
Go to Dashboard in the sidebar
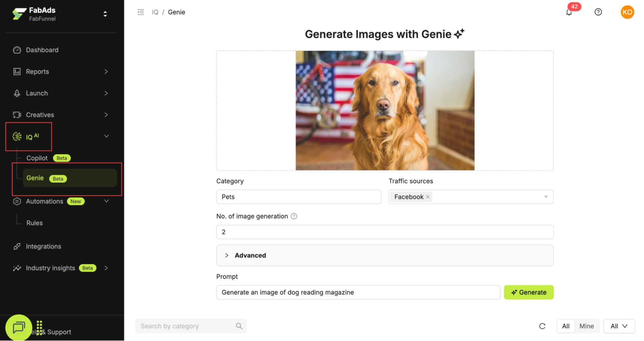click(x=42, y=50)
